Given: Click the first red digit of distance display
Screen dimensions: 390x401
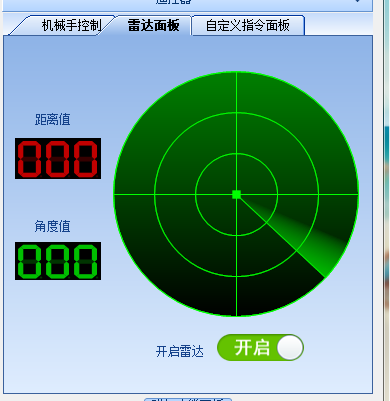Looking at the screenshot, I should point(30,158).
